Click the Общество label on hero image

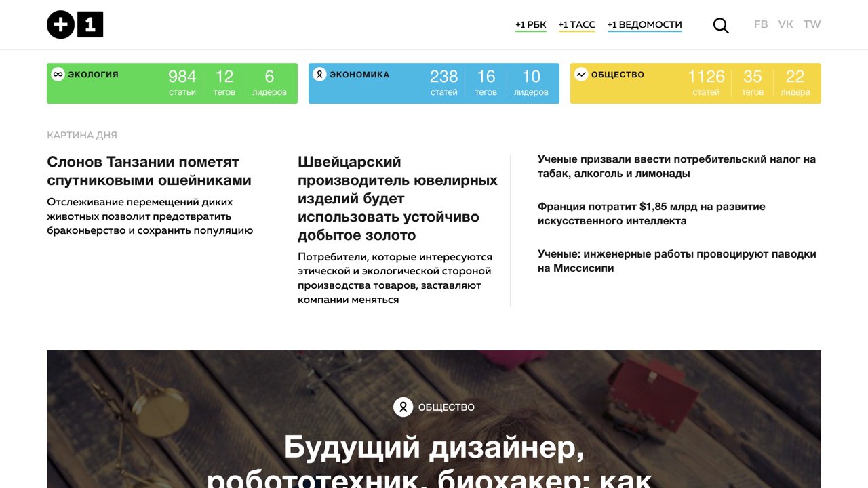(446, 407)
